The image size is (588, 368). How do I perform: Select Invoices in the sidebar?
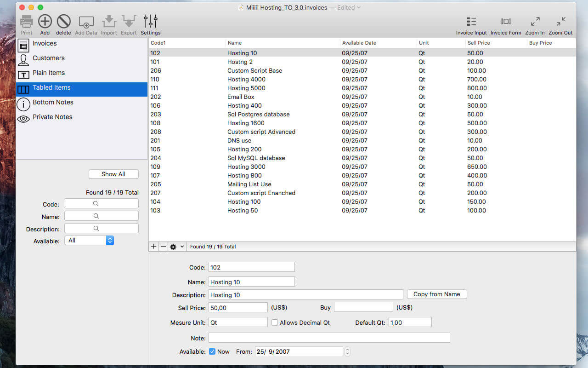[x=82, y=45]
